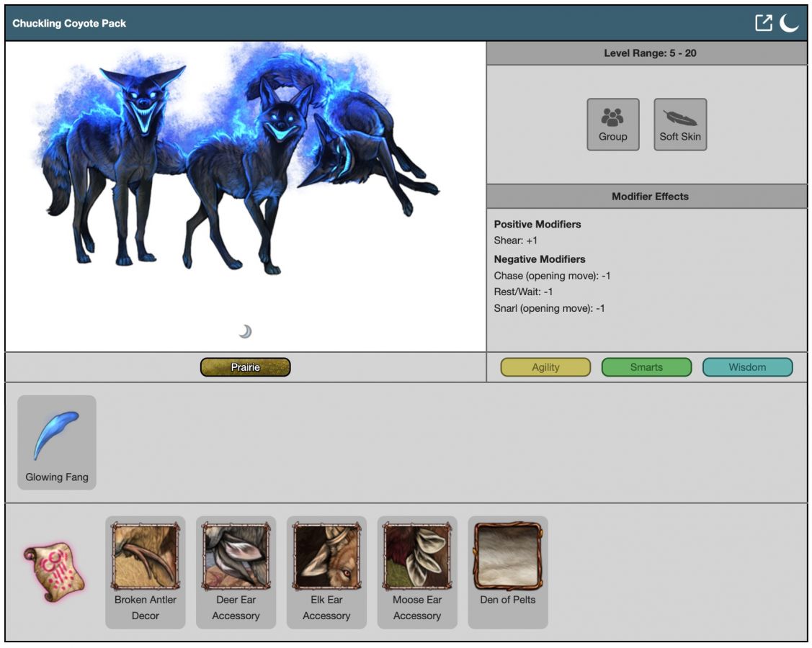This screenshot has width=812, height=648.
Task: Click the teal Wisdom stat tag
Action: [x=747, y=367]
